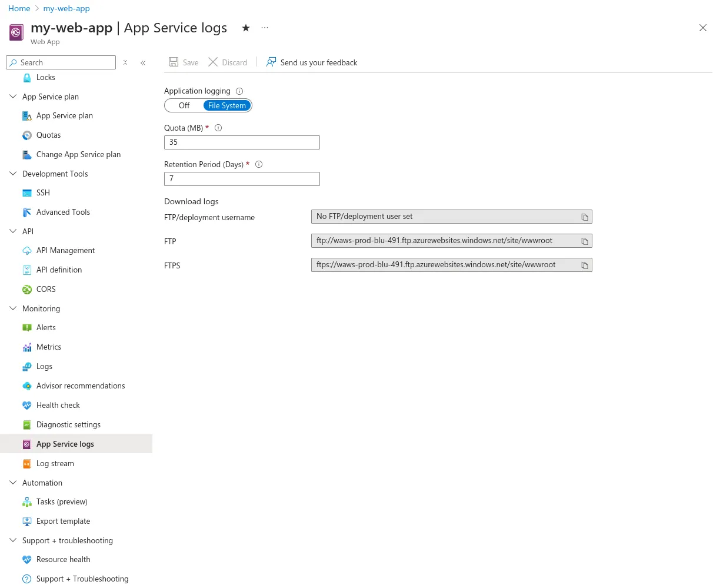723x588 pixels.
Task: Click the App Service plan item icon
Action: [26, 116]
